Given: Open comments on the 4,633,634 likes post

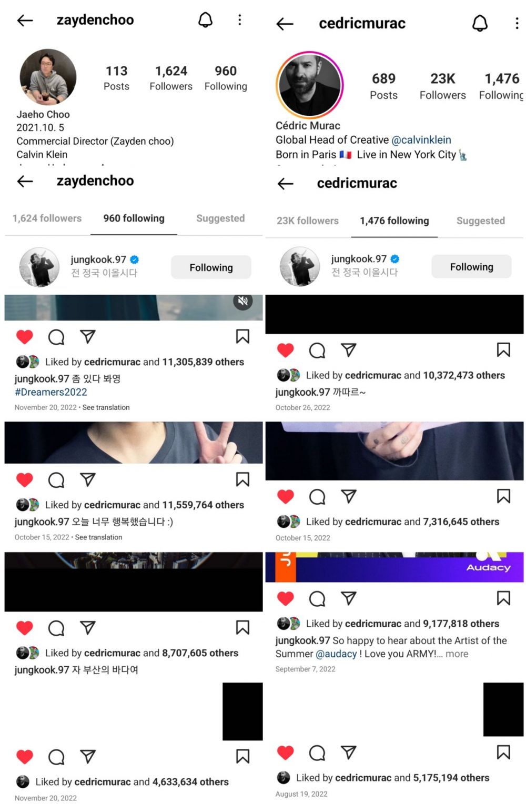Looking at the screenshot, I should 56,757.
